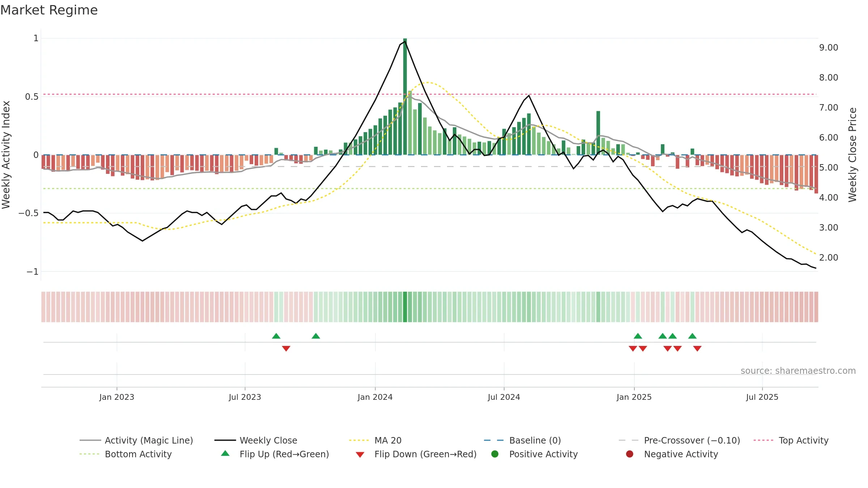Screen dimensions: 868x488
Task: Click the Jul 2023 x-axis label
Action: [245, 397]
